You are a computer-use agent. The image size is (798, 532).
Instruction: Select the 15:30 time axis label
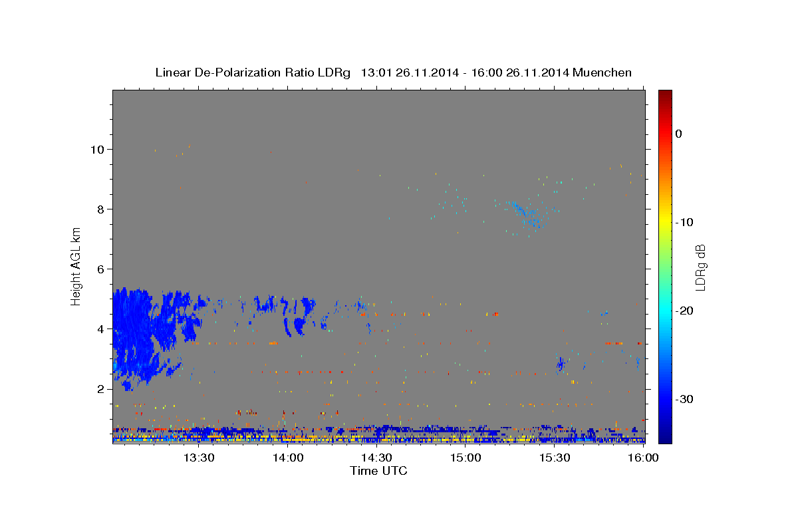555,458
